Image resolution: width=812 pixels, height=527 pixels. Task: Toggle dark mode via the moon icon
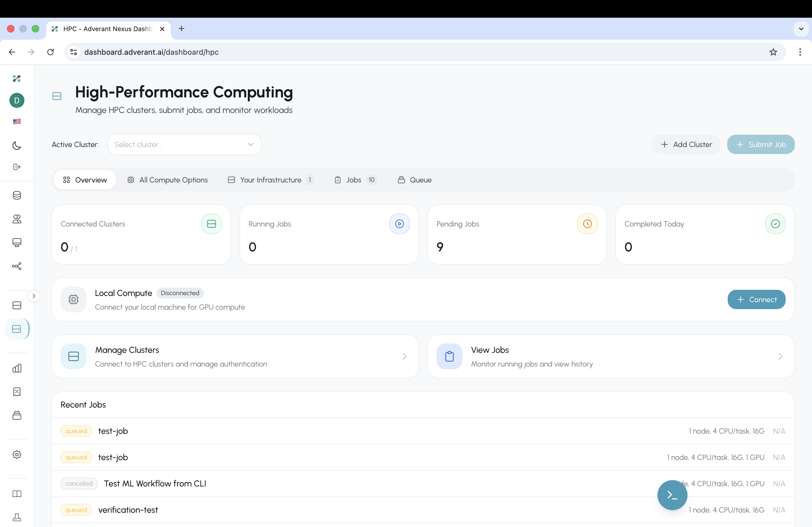coord(16,145)
